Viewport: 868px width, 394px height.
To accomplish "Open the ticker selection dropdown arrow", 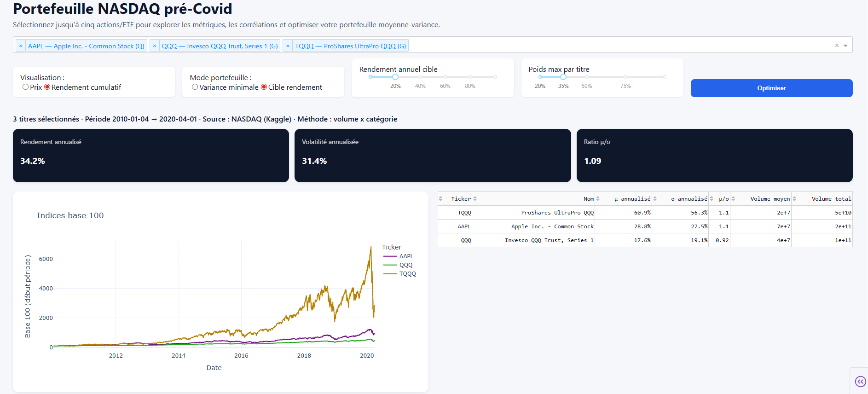I will [845, 46].
